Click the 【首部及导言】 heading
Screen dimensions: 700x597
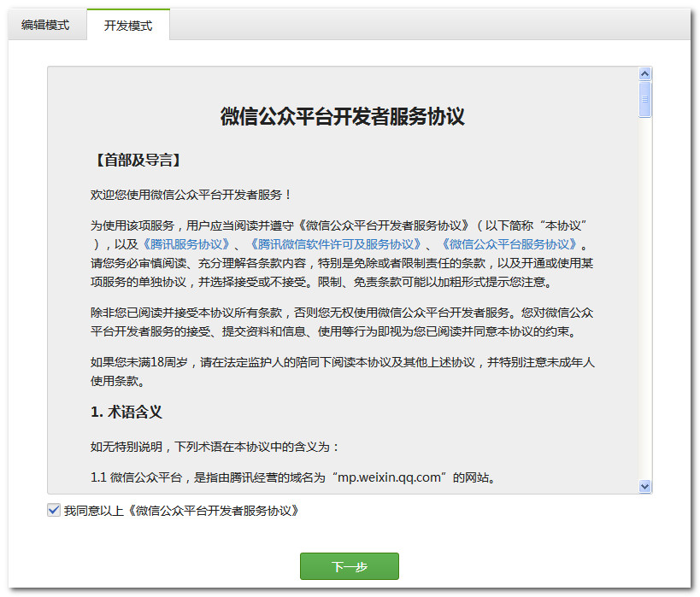click(x=138, y=160)
